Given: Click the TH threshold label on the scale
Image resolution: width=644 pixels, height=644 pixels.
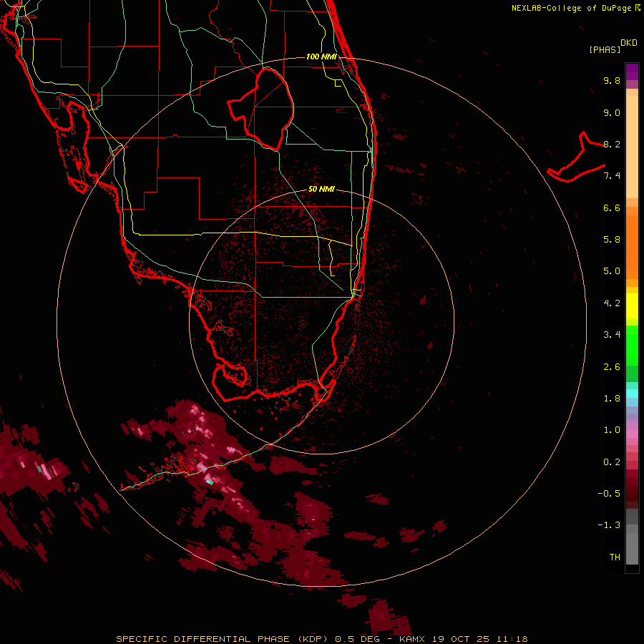Looking at the screenshot, I should pos(615,557).
